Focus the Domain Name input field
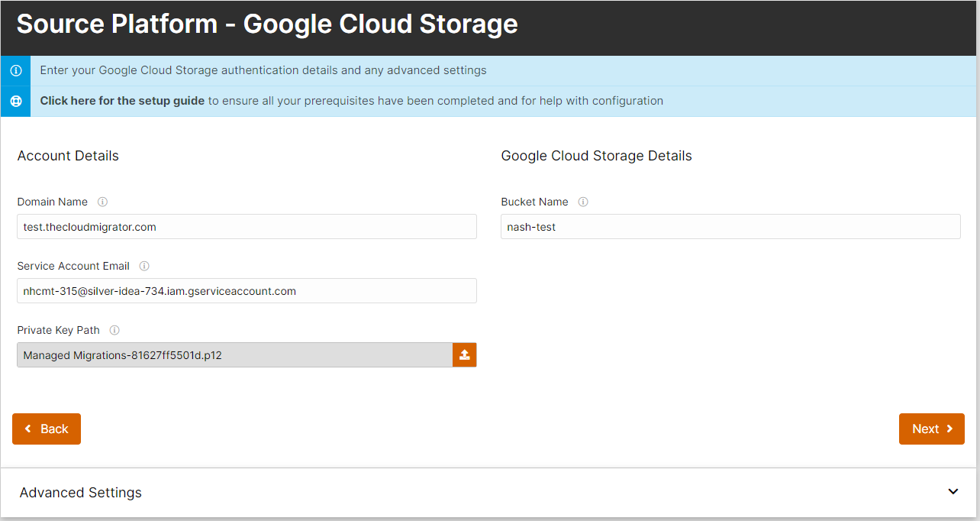980x521 pixels. click(x=247, y=227)
